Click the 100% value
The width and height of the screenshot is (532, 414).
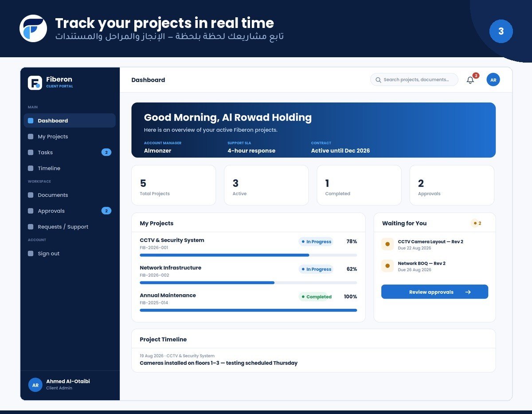click(x=351, y=296)
